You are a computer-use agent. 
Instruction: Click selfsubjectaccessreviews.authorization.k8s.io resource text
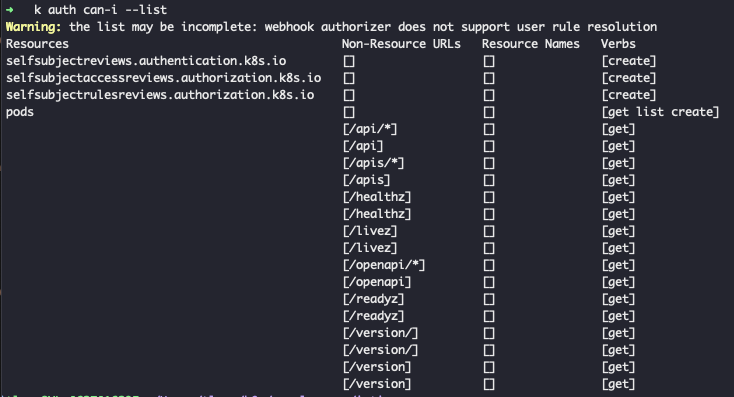[164, 78]
